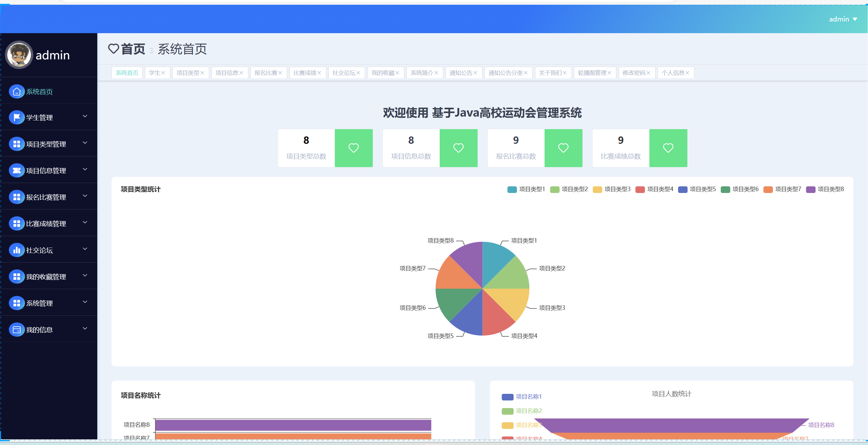
Task: Click the 项目名称8 purple bar
Action: point(293,425)
